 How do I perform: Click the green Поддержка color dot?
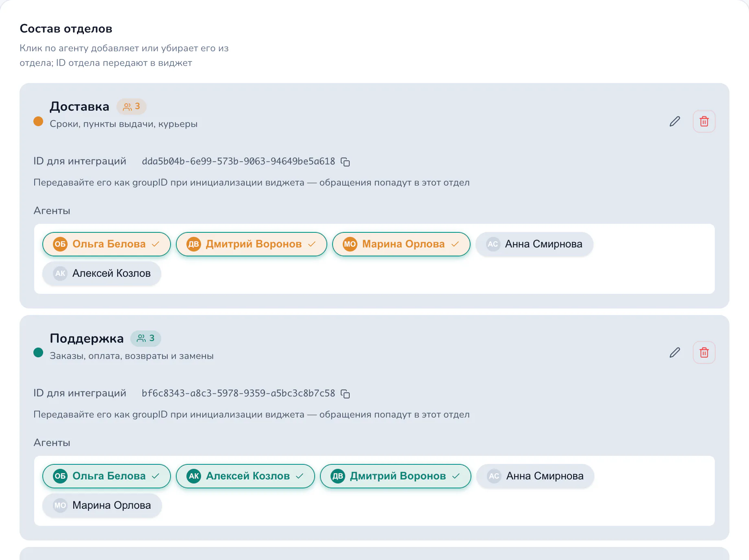38,352
